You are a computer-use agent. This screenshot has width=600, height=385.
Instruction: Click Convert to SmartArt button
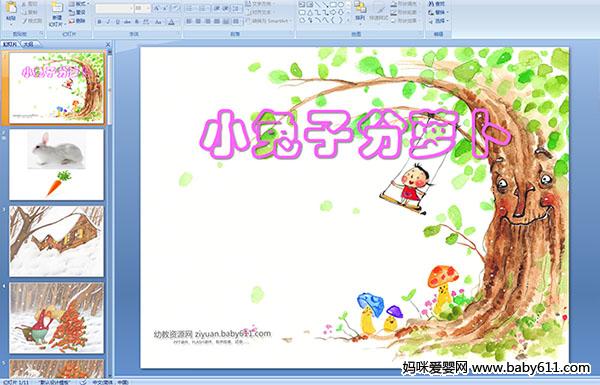(x=269, y=21)
